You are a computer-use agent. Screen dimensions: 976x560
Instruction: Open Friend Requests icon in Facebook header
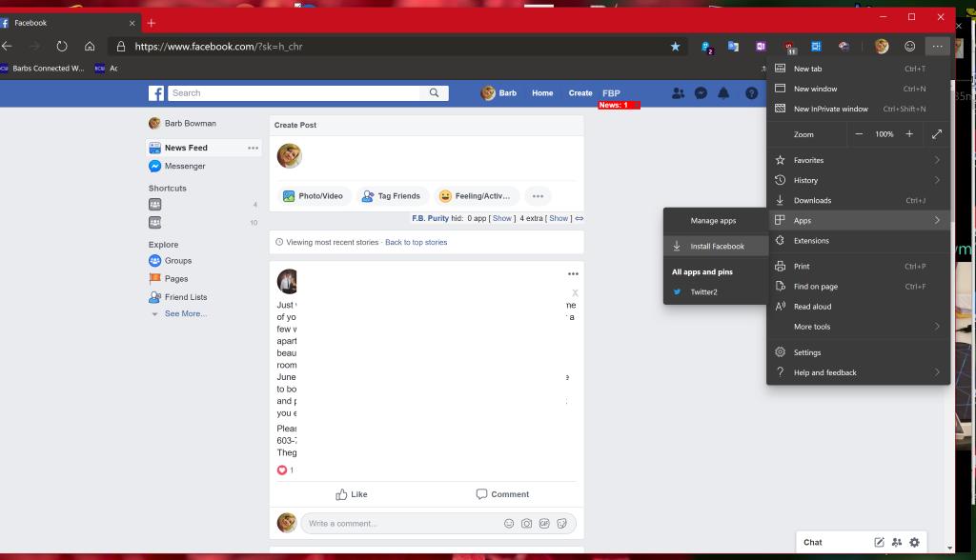click(678, 92)
